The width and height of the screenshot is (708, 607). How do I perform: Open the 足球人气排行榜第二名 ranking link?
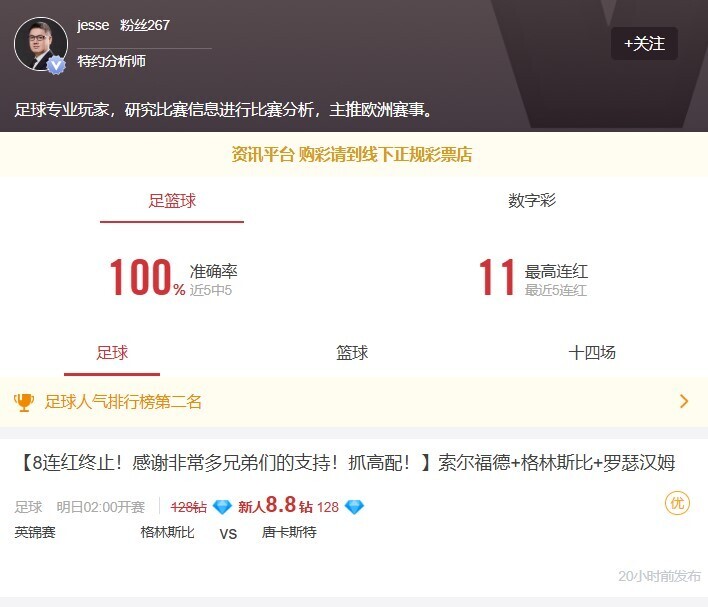coord(123,402)
